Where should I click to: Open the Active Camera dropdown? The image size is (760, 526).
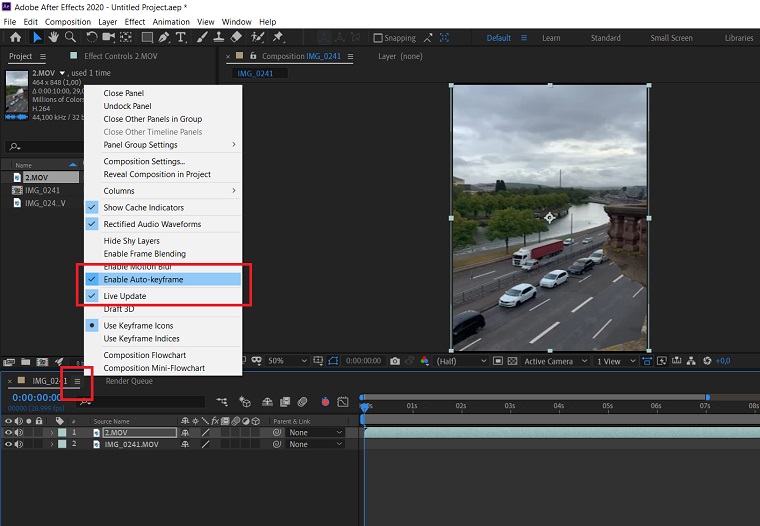click(x=553, y=361)
